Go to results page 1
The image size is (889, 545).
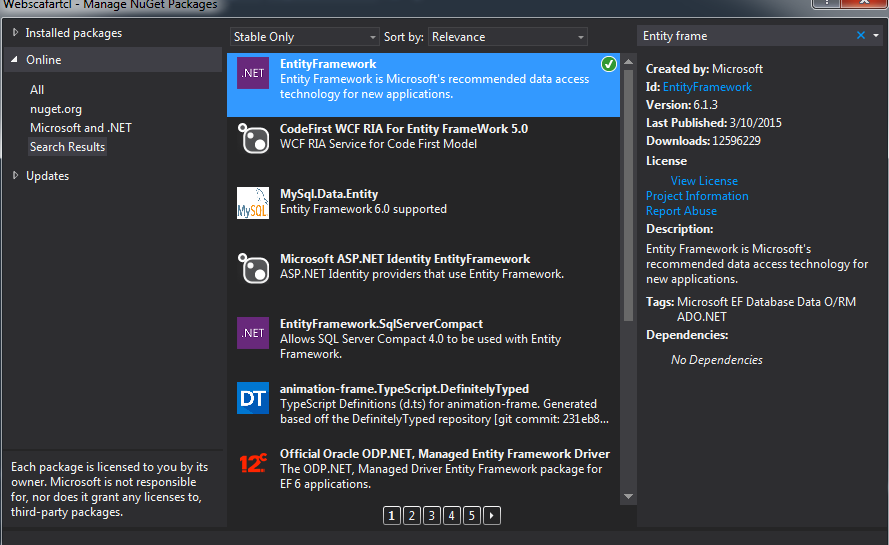(392, 516)
